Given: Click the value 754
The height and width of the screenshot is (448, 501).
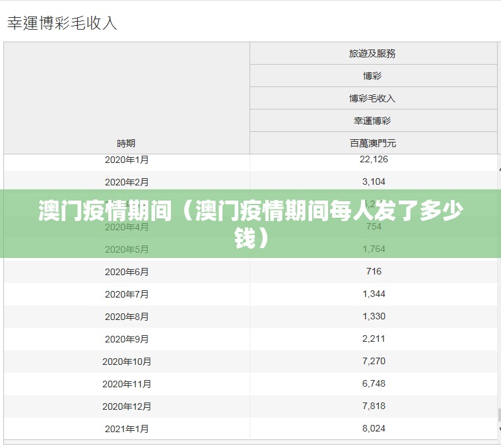Looking at the screenshot, I should click(374, 226).
